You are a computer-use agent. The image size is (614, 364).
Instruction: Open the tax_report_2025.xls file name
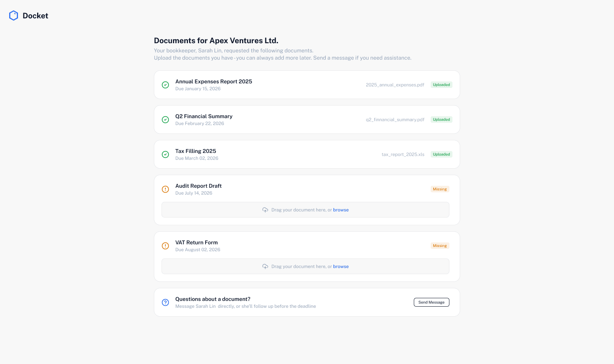(403, 154)
